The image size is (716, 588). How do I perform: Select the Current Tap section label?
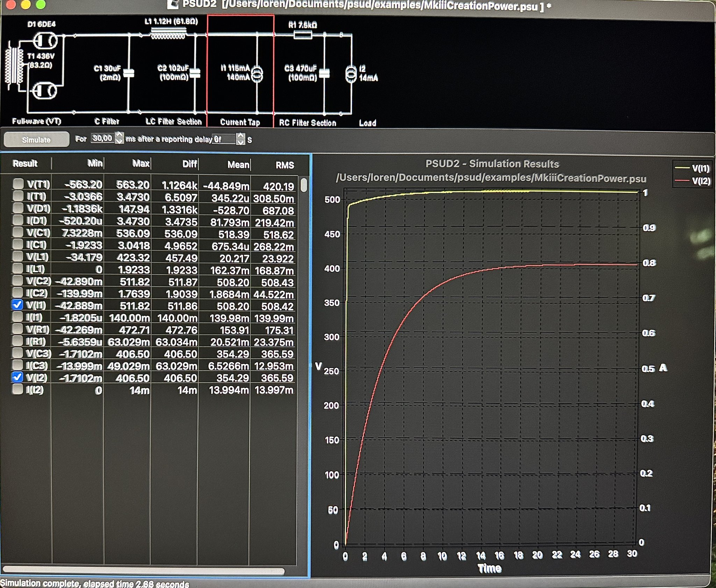coord(240,122)
